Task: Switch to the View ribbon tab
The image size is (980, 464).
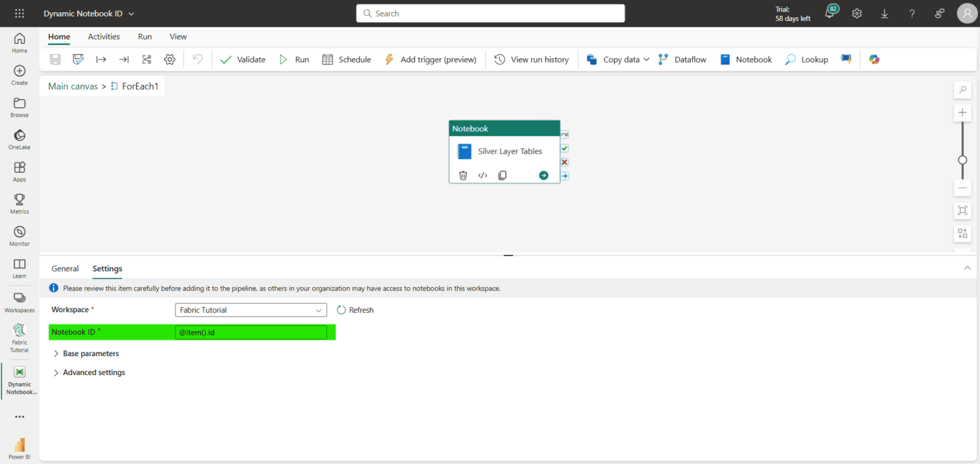Action: pyautogui.click(x=178, y=36)
